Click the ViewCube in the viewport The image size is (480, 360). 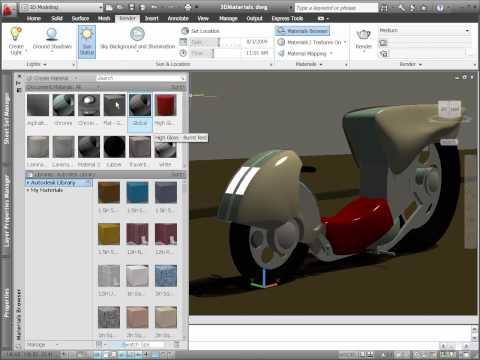tap(450, 110)
